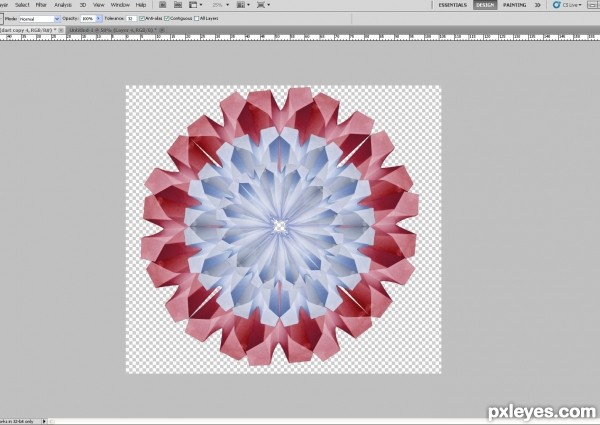Switch to the Essentials workspace
This screenshot has width=600, height=425.
452,5
